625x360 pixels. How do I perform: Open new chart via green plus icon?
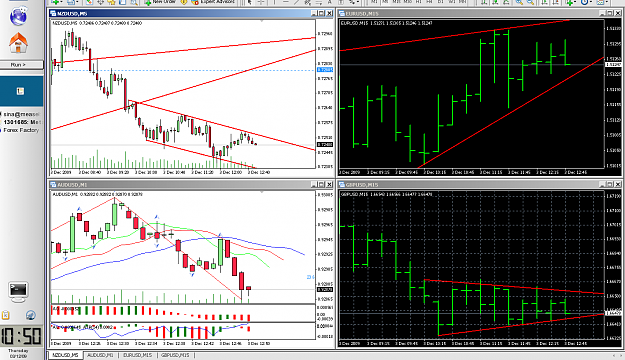click(x=55, y=2)
